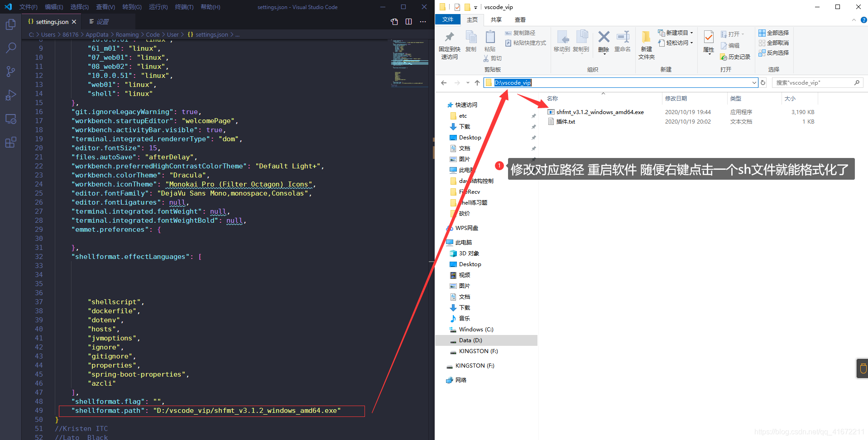Switch to the 共享 ribbon tab
868x440 pixels.
[x=496, y=19]
